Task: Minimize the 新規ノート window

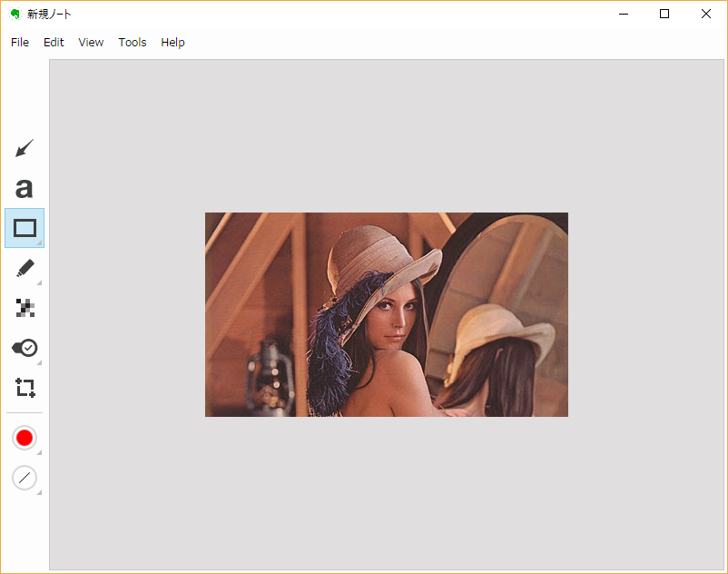Action: tap(624, 14)
